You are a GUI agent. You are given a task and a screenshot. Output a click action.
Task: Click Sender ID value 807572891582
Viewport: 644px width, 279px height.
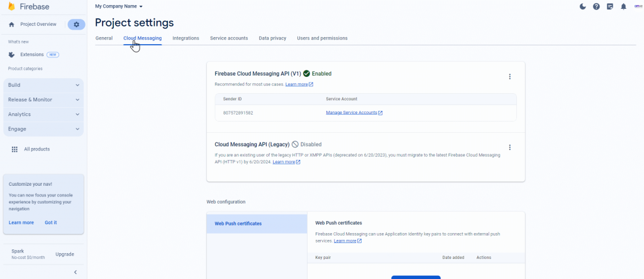238,113
